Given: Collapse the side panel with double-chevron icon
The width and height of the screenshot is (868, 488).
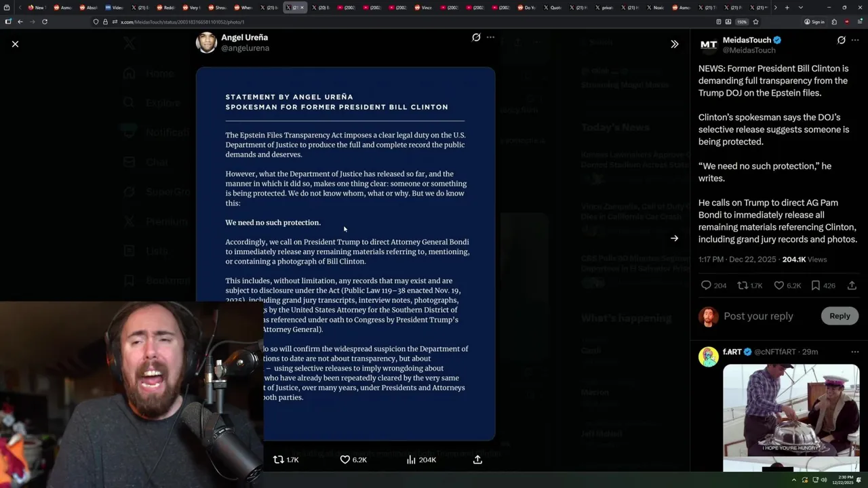Looking at the screenshot, I should point(674,44).
